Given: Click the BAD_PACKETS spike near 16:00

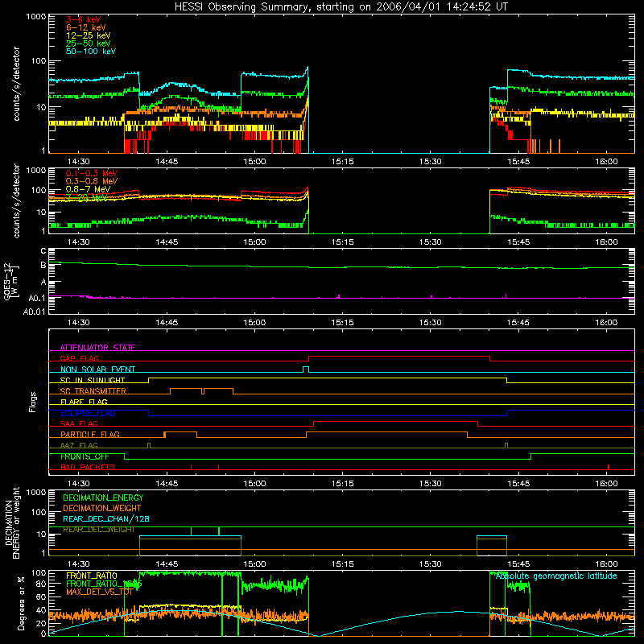Looking at the screenshot, I should pos(609,467).
